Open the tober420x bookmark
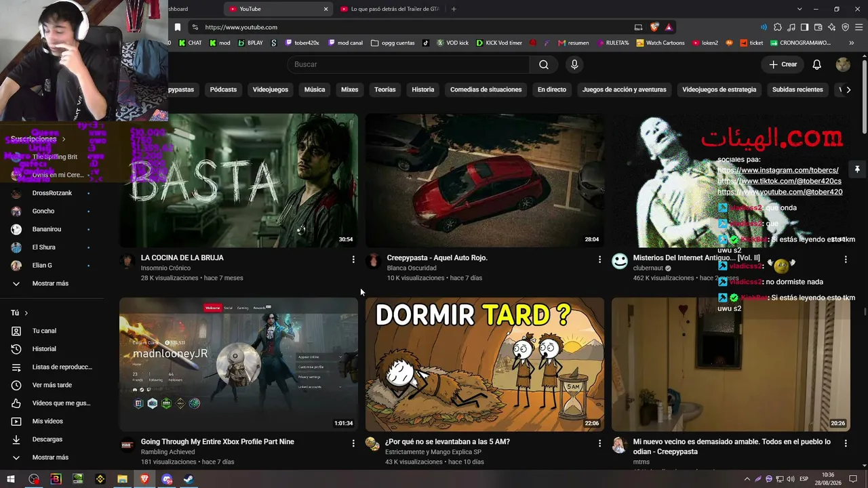The width and height of the screenshot is (868, 488). [302, 43]
